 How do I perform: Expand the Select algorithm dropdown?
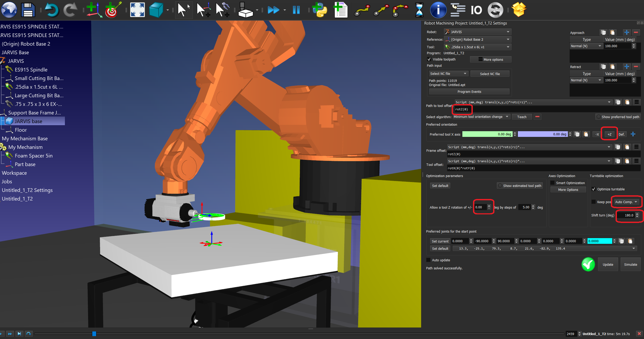pos(481,117)
